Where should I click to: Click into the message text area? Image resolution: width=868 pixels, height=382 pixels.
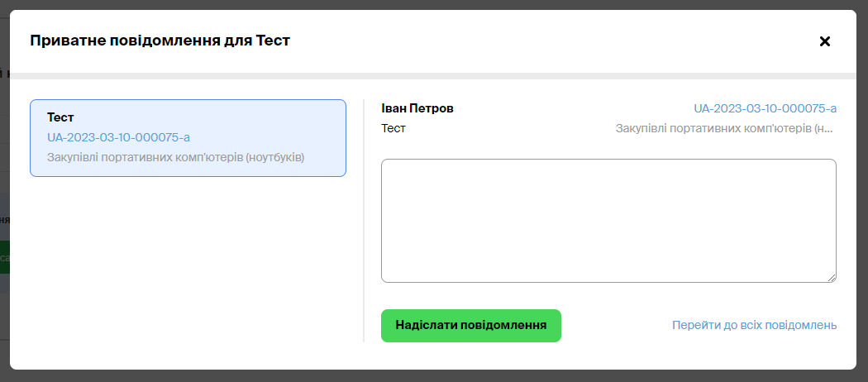pos(608,220)
